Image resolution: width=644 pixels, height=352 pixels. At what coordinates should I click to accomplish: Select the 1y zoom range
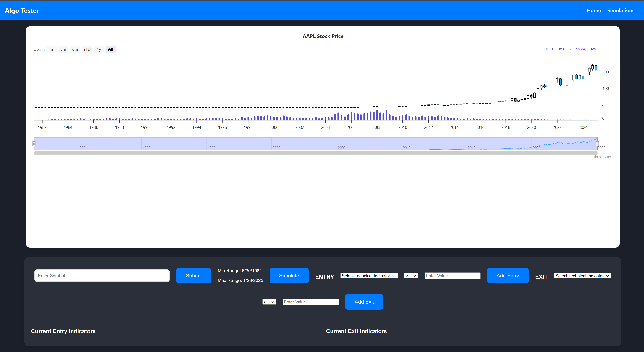99,49
